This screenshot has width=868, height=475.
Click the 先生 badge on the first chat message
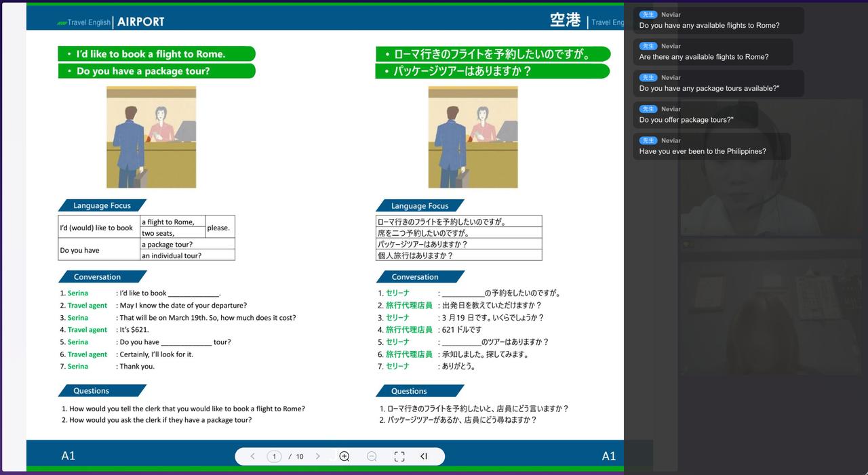tap(648, 14)
